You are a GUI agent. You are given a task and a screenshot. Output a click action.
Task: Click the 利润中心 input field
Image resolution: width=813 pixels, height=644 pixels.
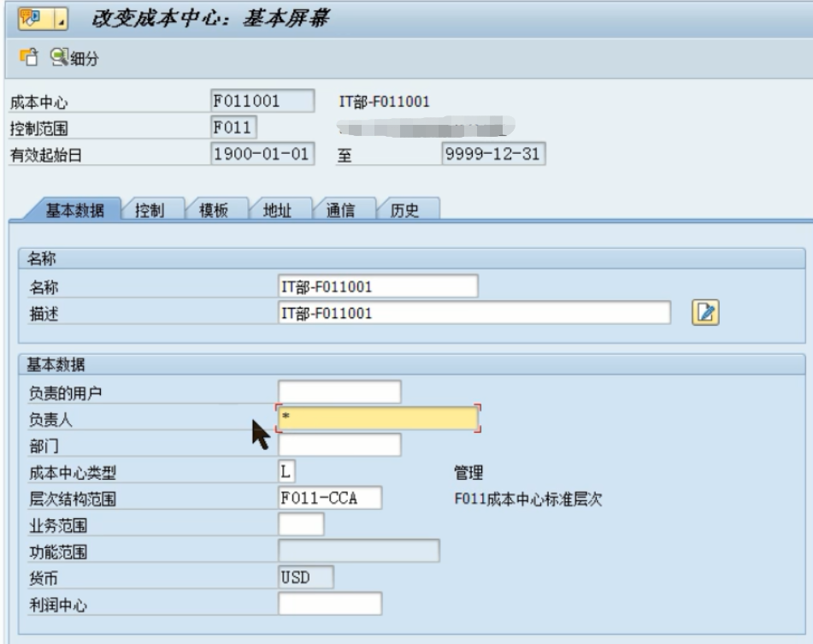(330, 604)
